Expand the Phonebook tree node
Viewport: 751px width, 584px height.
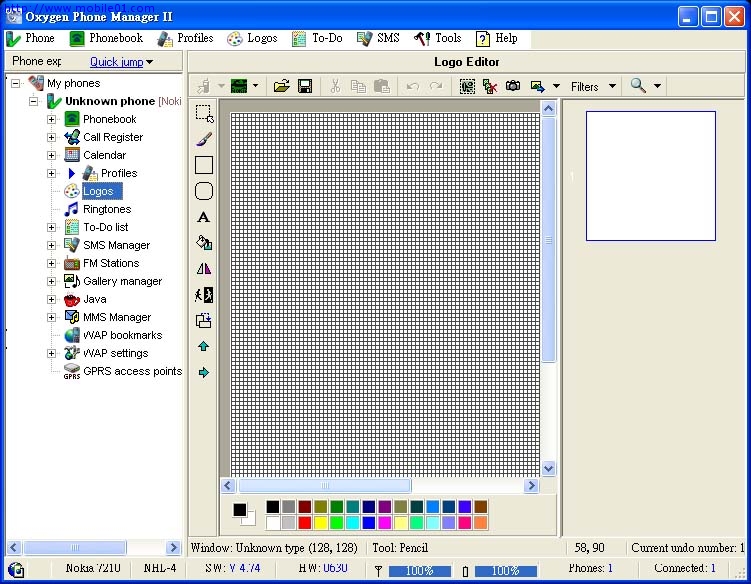pyautogui.click(x=51, y=119)
